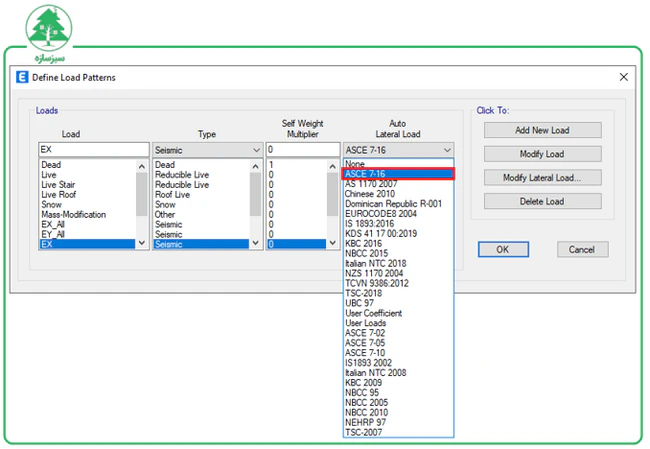The image size is (650, 449).
Task: Click the Modify Load button
Action: click(542, 154)
